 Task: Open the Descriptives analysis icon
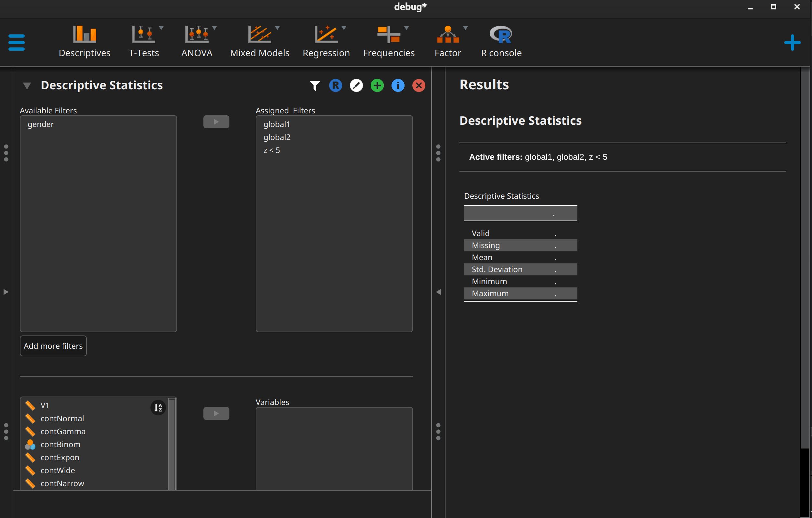84,41
